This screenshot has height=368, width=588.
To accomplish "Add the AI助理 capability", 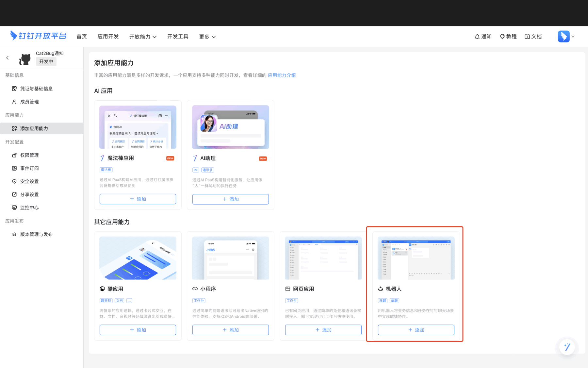I will pos(231,199).
